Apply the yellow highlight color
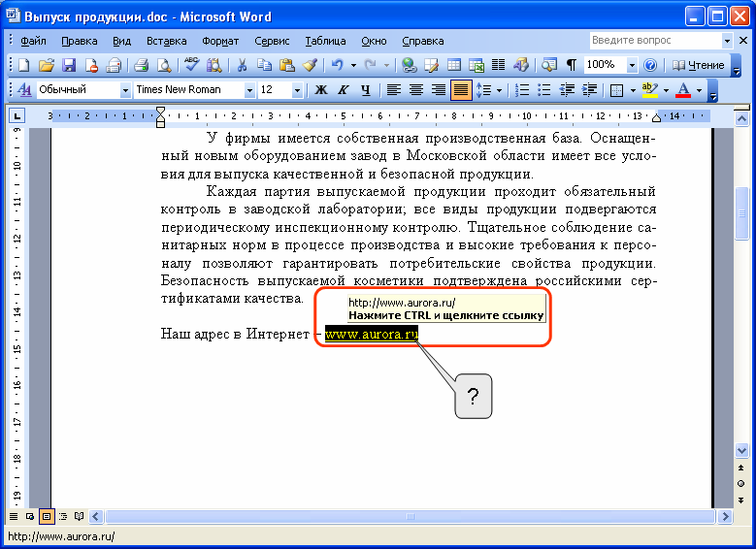 [649, 90]
